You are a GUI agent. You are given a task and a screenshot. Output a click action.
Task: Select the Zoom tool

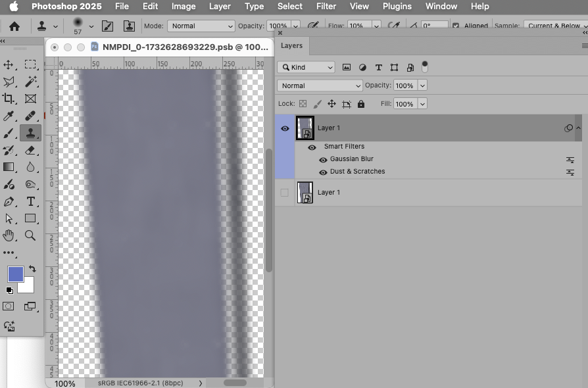click(x=30, y=236)
